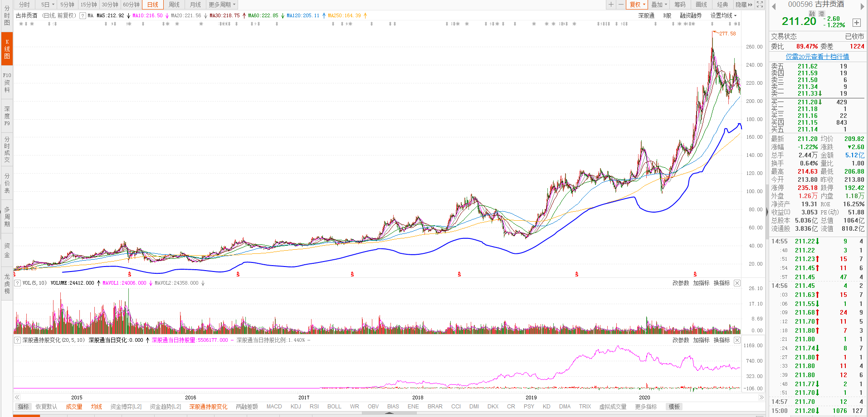This screenshot has height=417, width=868.
Task: Open the 龙虎榜 sidebar tab
Action: click(x=7, y=284)
